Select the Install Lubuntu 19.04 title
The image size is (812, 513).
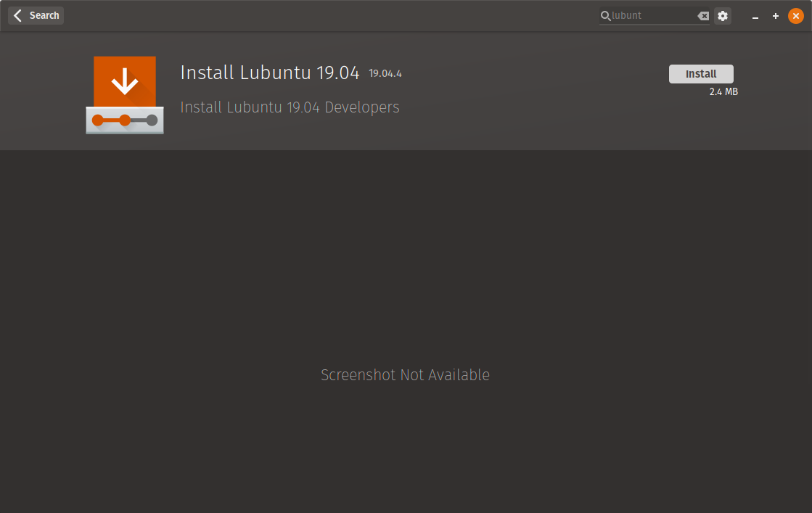(x=270, y=73)
